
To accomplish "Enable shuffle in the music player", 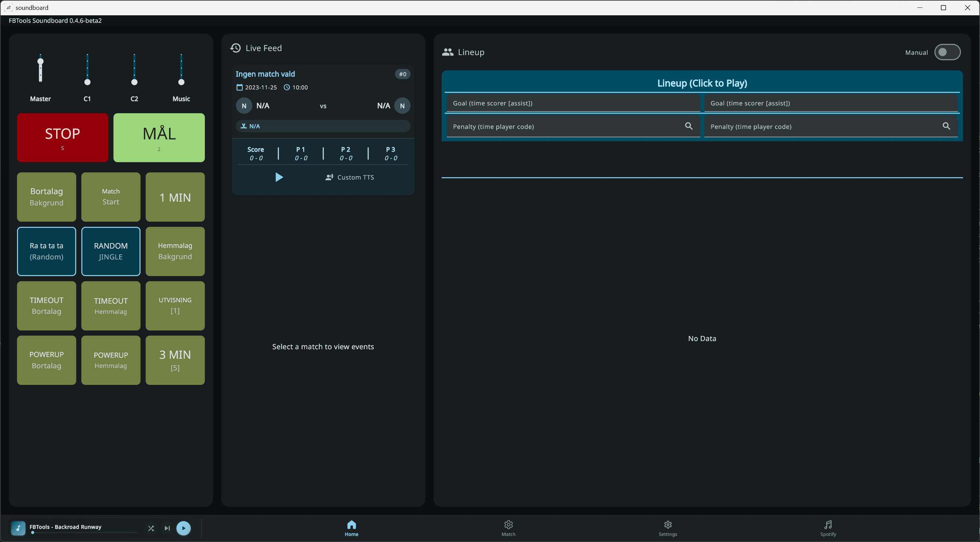I will (x=151, y=528).
